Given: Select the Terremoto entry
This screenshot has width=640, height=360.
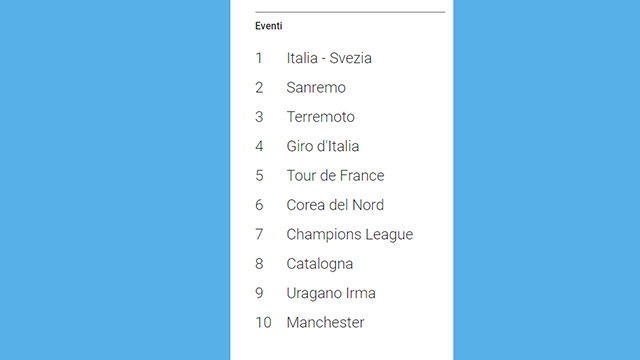Looking at the screenshot, I should 320,117.
